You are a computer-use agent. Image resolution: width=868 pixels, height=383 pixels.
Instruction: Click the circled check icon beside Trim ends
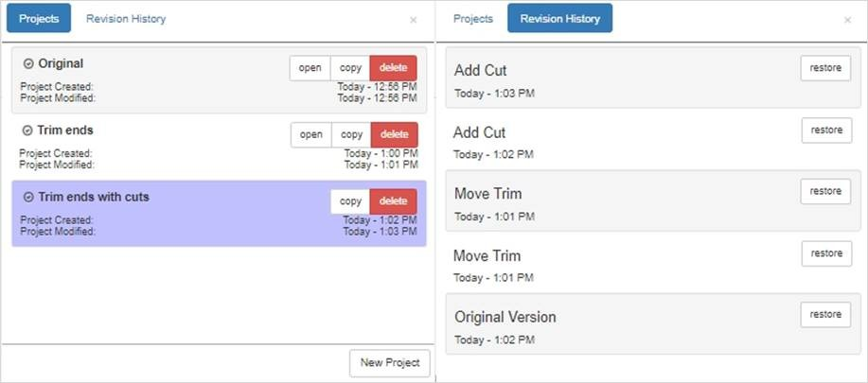(x=27, y=131)
